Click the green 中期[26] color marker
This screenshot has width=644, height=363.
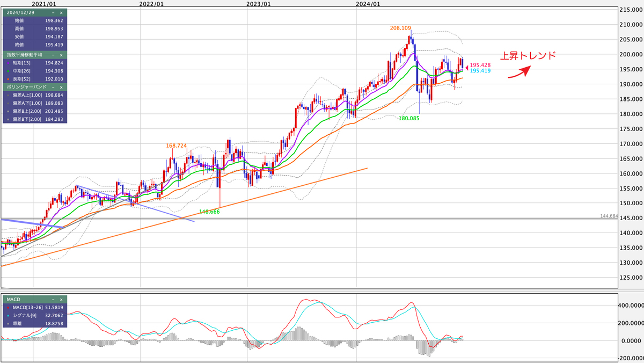pos(7,71)
